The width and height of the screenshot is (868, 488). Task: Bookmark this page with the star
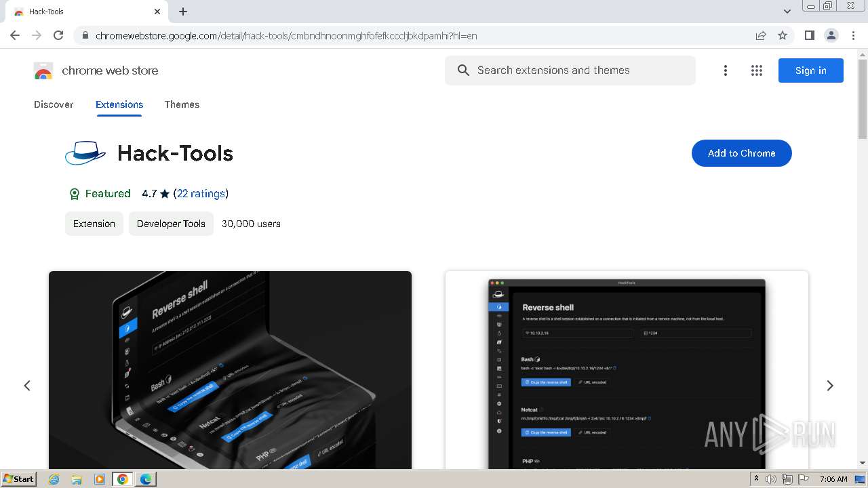tap(783, 35)
